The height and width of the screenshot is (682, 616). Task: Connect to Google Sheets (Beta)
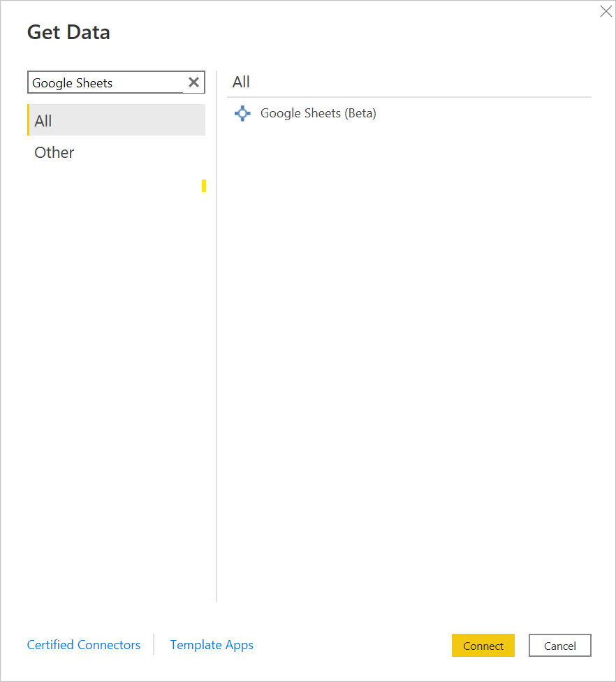pos(483,645)
